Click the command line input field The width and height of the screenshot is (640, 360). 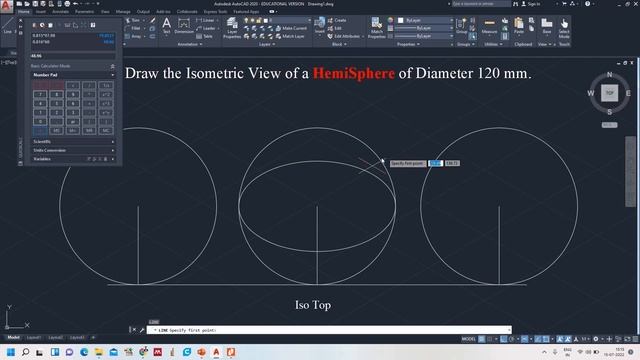pos(330,330)
